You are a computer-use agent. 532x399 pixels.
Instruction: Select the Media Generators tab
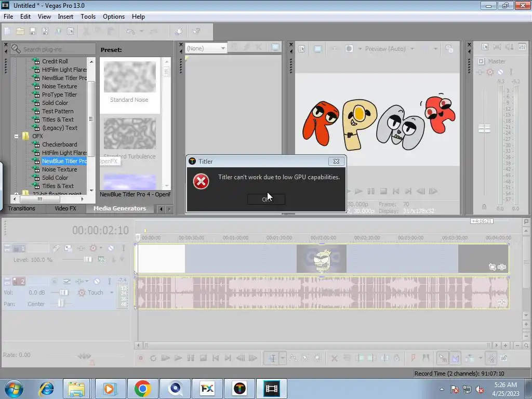click(119, 208)
